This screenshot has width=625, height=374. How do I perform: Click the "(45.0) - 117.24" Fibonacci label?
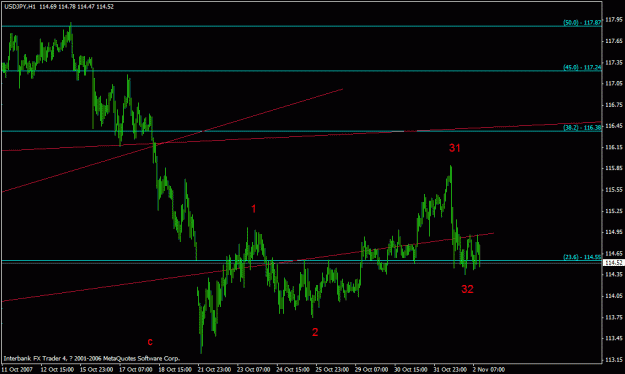pyautogui.click(x=582, y=67)
